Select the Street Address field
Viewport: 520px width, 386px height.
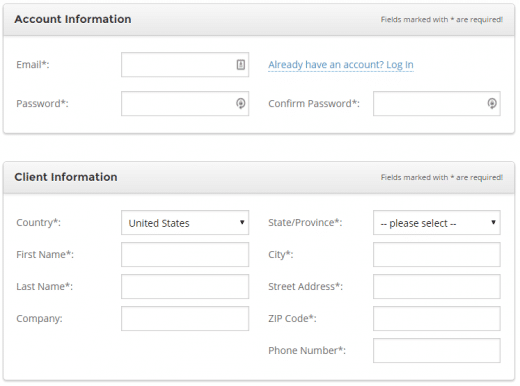coord(437,287)
